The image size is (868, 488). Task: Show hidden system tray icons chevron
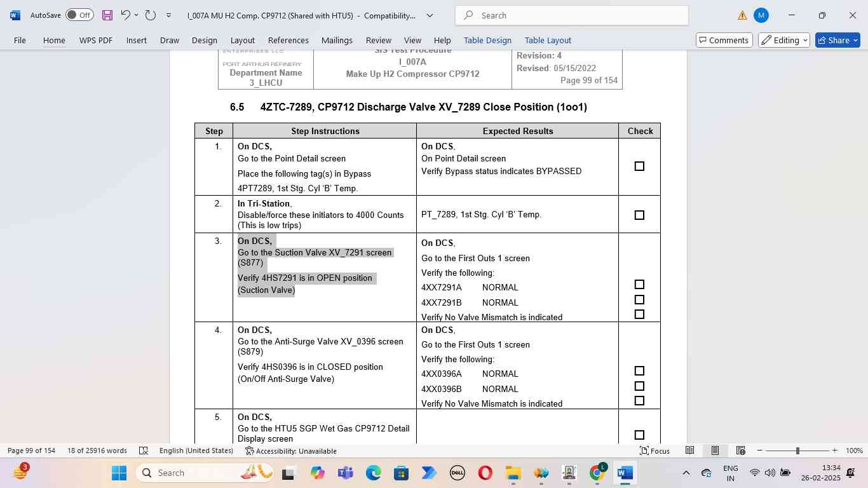686,473
